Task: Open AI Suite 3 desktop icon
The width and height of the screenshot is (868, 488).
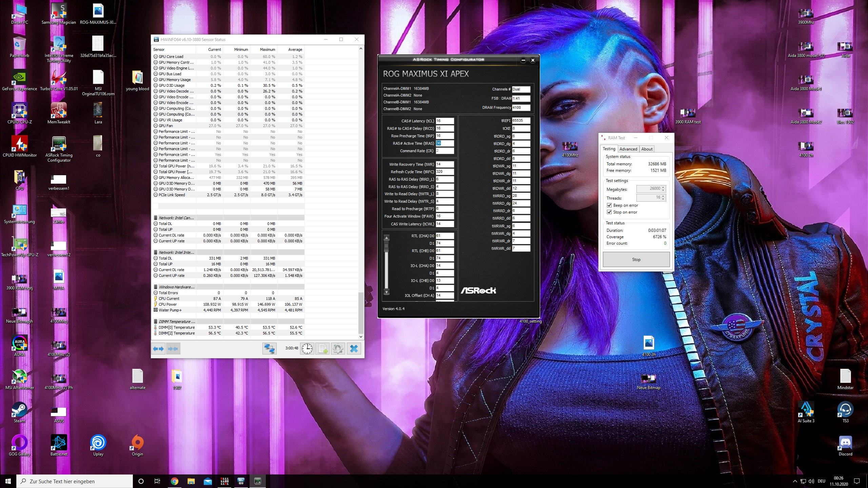Action: click(x=806, y=412)
